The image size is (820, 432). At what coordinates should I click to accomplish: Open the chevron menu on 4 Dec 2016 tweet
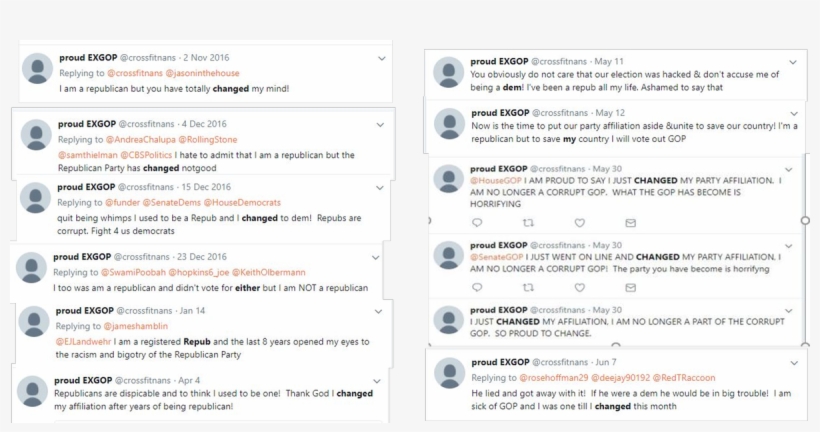click(381, 125)
